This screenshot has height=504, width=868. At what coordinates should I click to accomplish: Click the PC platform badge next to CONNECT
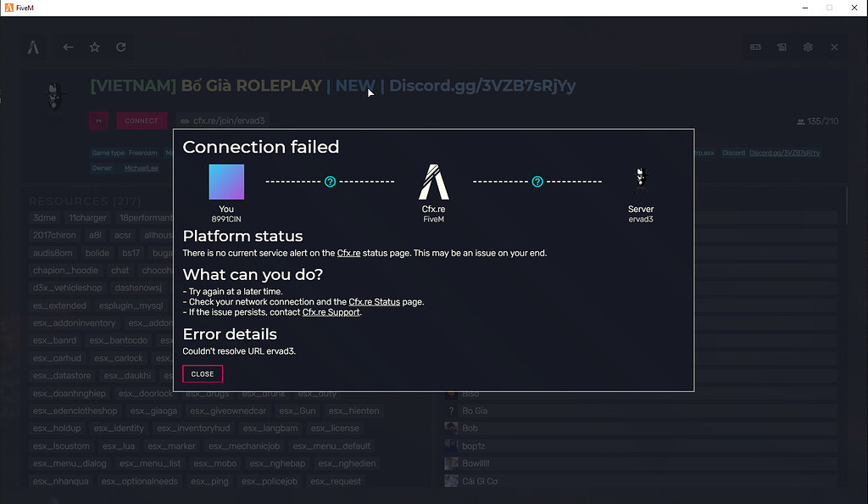(x=98, y=120)
